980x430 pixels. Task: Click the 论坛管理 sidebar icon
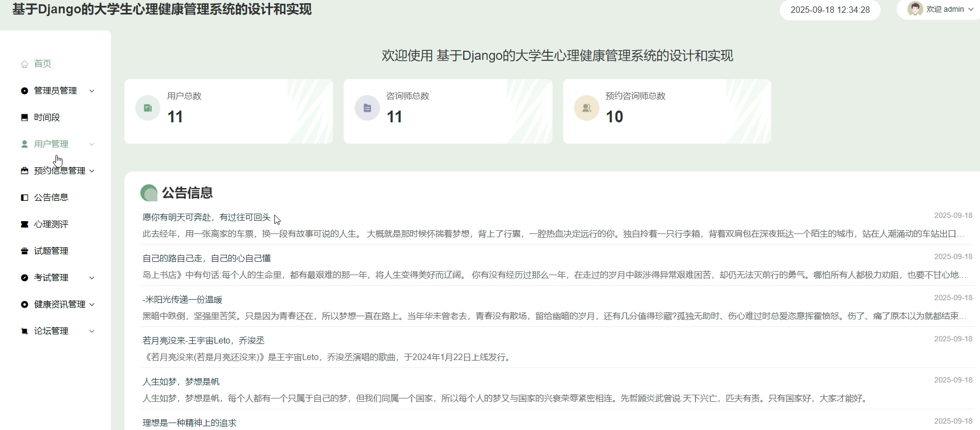(x=25, y=331)
